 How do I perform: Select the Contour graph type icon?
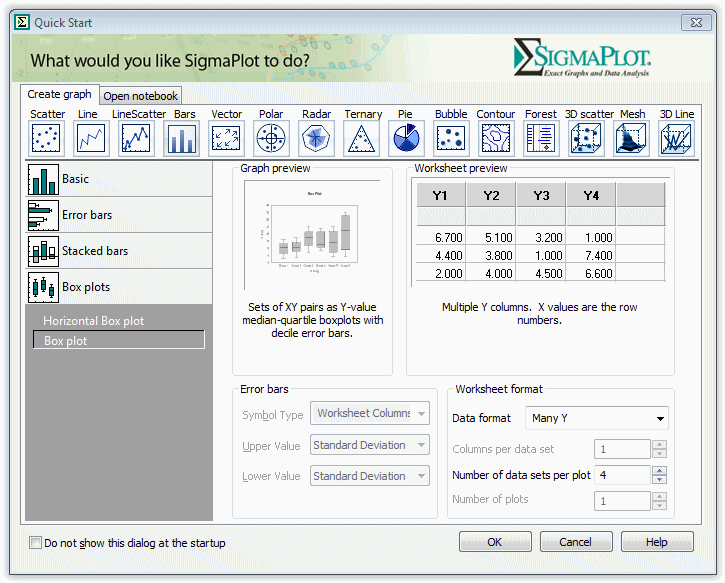[496, 138]
